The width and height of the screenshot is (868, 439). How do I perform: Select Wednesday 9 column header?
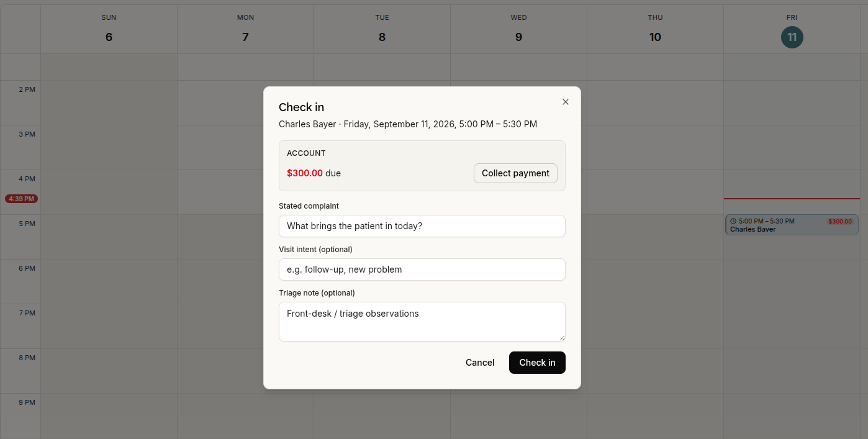[518, 29]
